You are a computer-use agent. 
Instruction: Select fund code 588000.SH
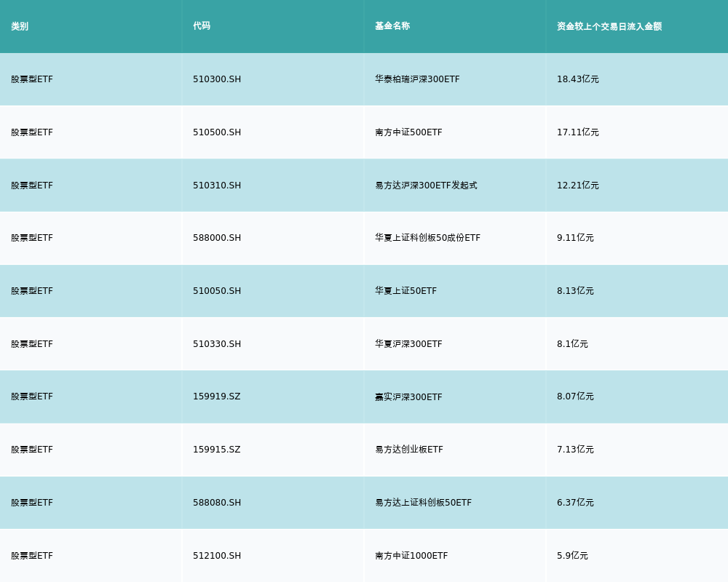click(x=217, y=238)
